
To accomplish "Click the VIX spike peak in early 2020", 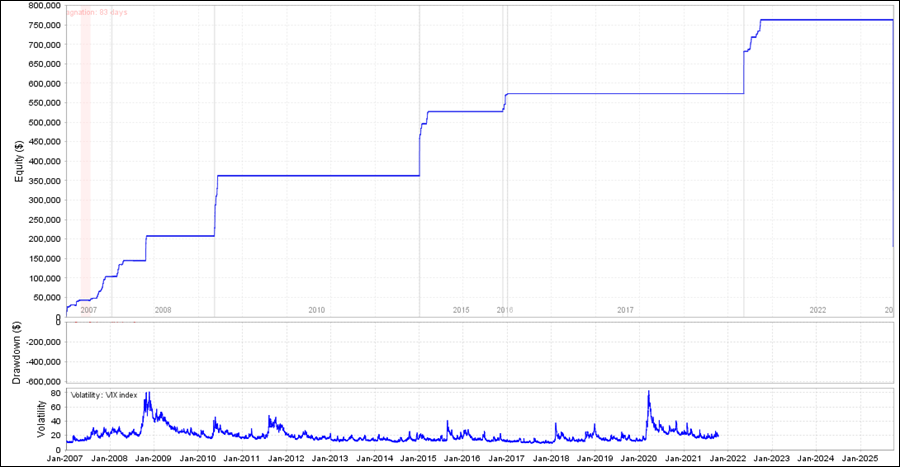I will (649, 393).
